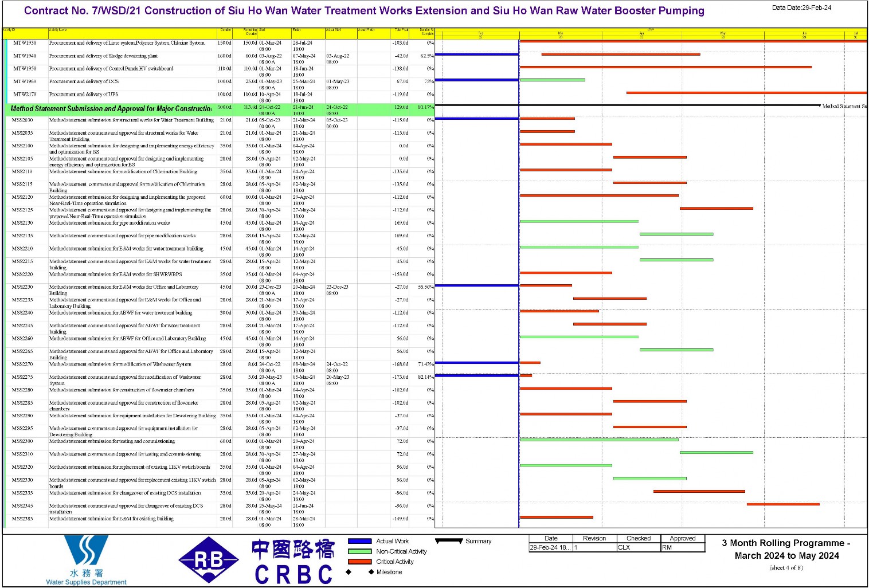Select activity ID MSS2300
Screen dimensions: 869x588
point(22,441)
